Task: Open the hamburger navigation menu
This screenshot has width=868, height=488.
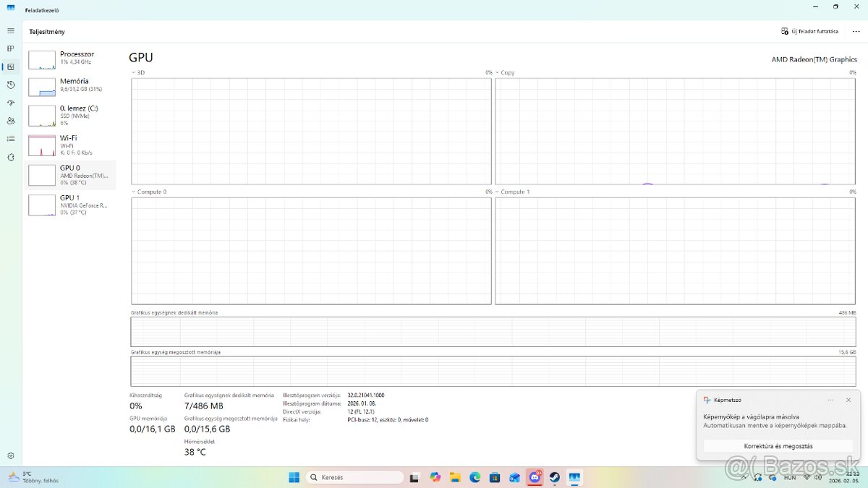Action: (10, 31)
